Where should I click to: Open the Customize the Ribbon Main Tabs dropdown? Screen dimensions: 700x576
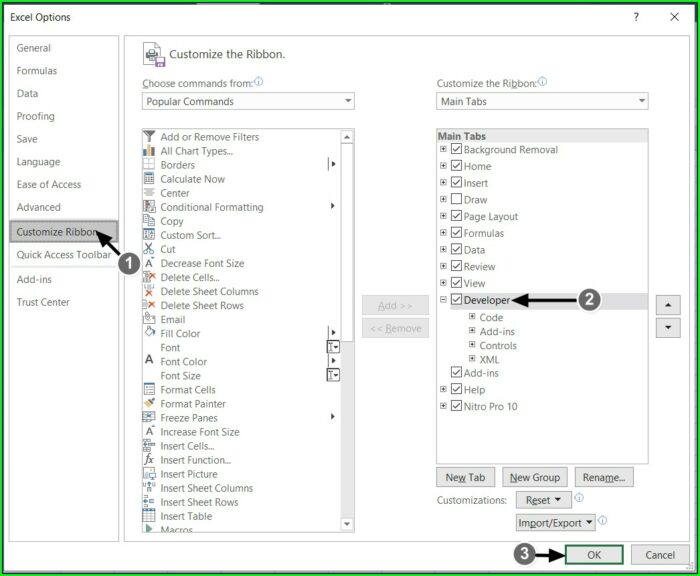point(542,101)
